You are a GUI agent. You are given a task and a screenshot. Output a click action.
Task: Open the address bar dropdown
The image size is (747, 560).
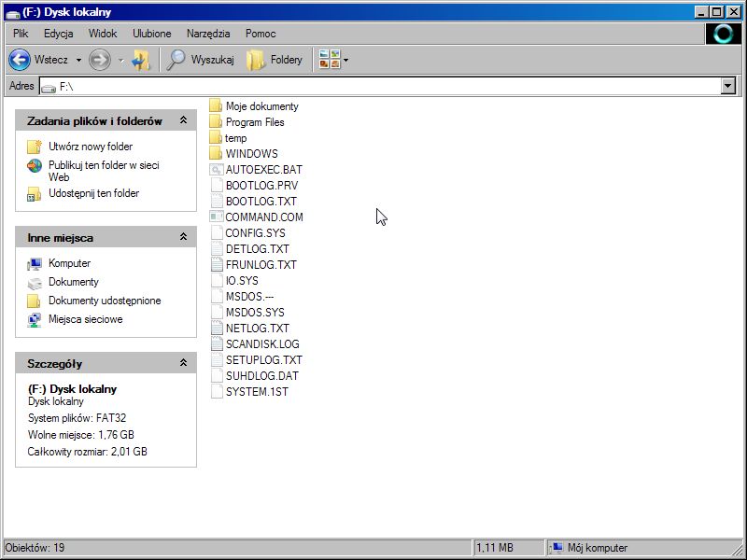728,86
